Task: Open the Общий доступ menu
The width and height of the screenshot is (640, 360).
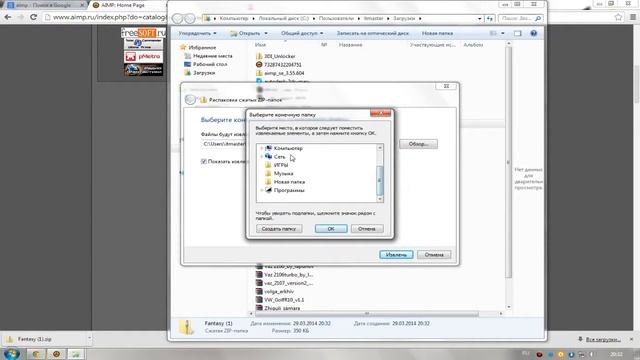Action: (x=302, y=33)
